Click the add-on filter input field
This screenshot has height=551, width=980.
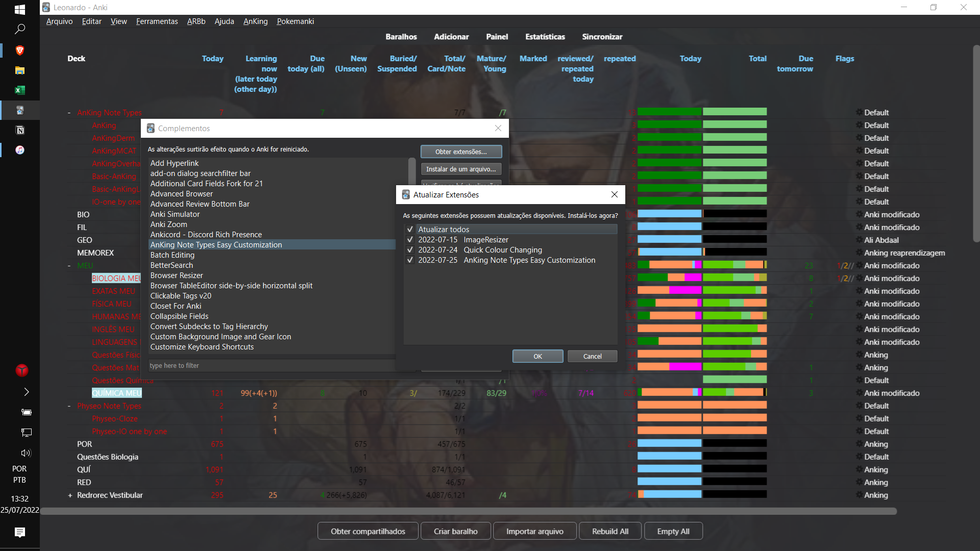pyautogui.click(x=272, y=365)
